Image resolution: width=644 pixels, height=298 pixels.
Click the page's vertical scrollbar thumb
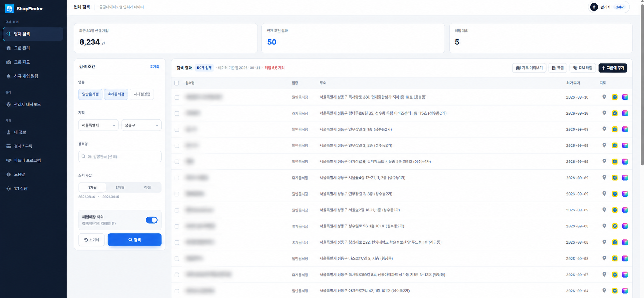[642, 84]
